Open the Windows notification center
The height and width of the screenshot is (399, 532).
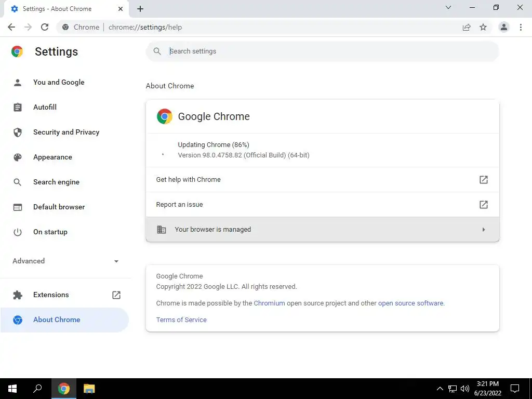(x=515, y=389)
